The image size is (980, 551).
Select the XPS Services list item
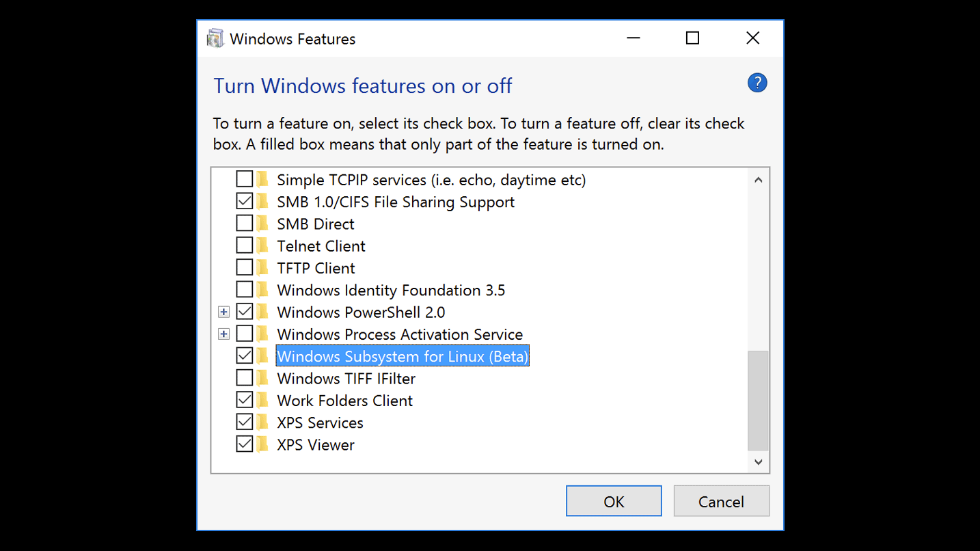(320, 422)
